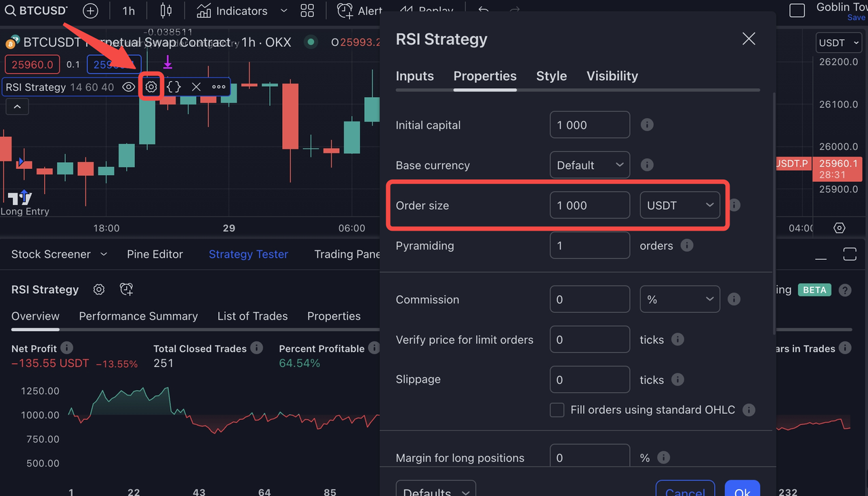Click the Pine source code {} icon
Screen dimensions: 868x496
coord(174,87)
